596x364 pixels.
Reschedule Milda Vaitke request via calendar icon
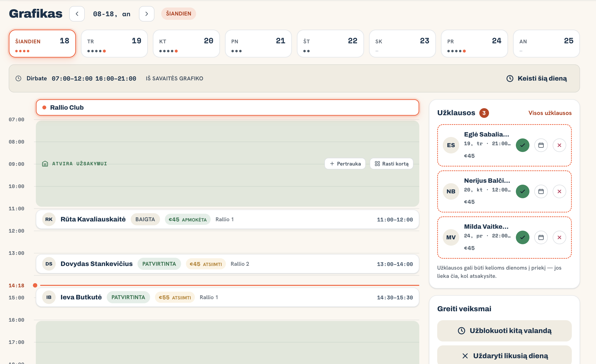541,237
